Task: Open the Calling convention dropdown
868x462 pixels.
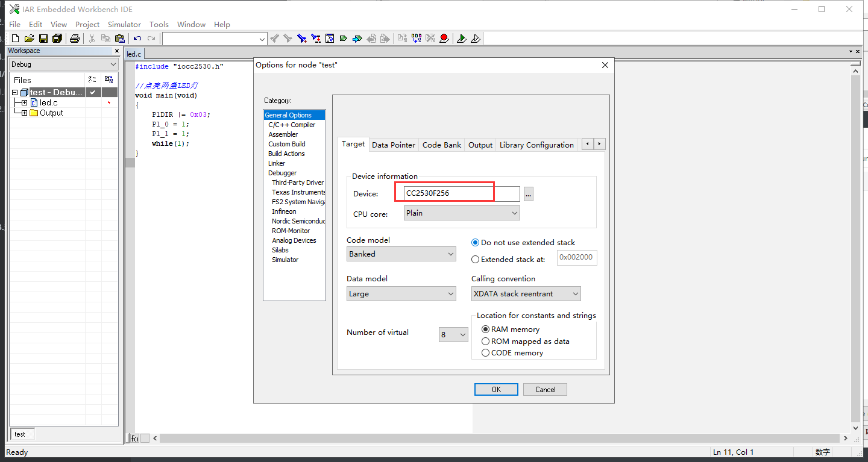Action: [526, 294]
